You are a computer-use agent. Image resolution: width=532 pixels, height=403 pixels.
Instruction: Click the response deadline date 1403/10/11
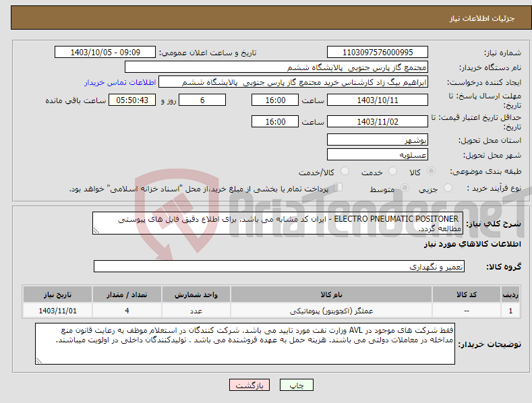click(x=378, y=100)
